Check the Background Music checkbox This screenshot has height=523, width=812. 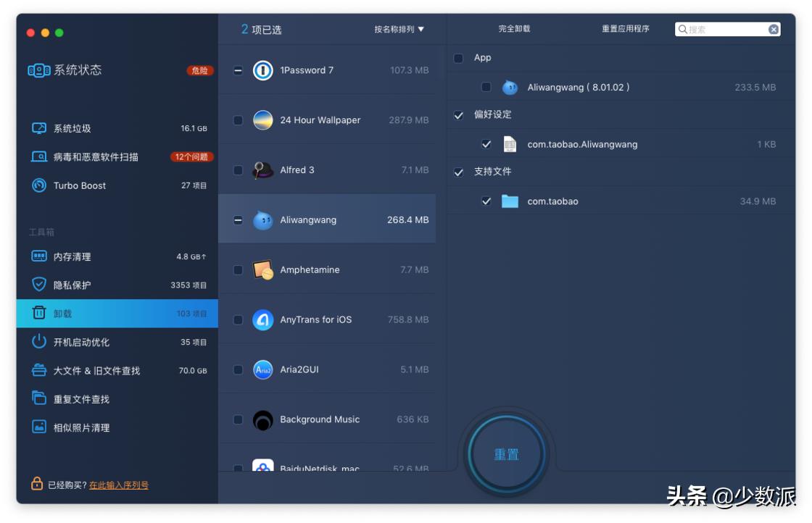(x=238, y=419)
